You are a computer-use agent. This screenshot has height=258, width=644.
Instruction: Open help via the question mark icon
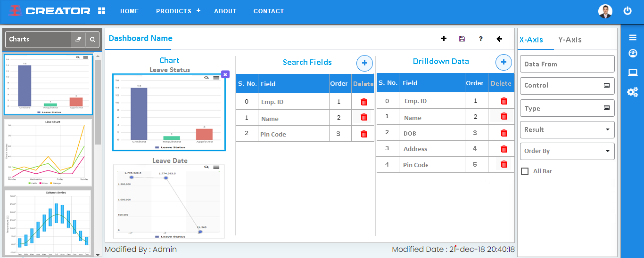coord(480,39)
